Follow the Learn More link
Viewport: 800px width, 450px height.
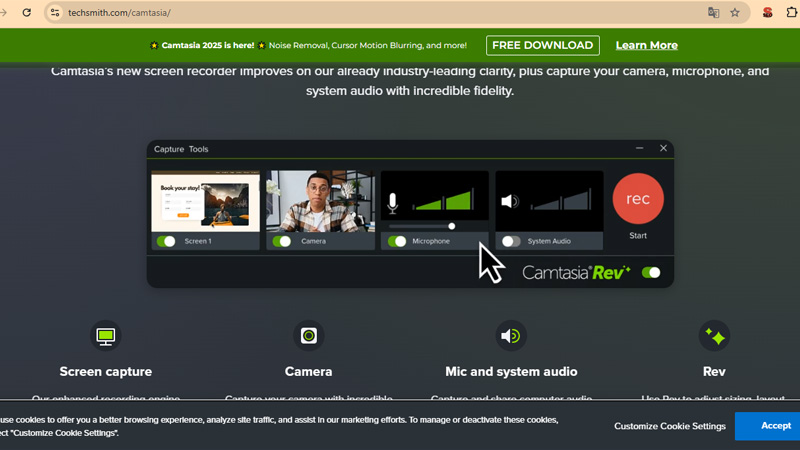point(646,45)
